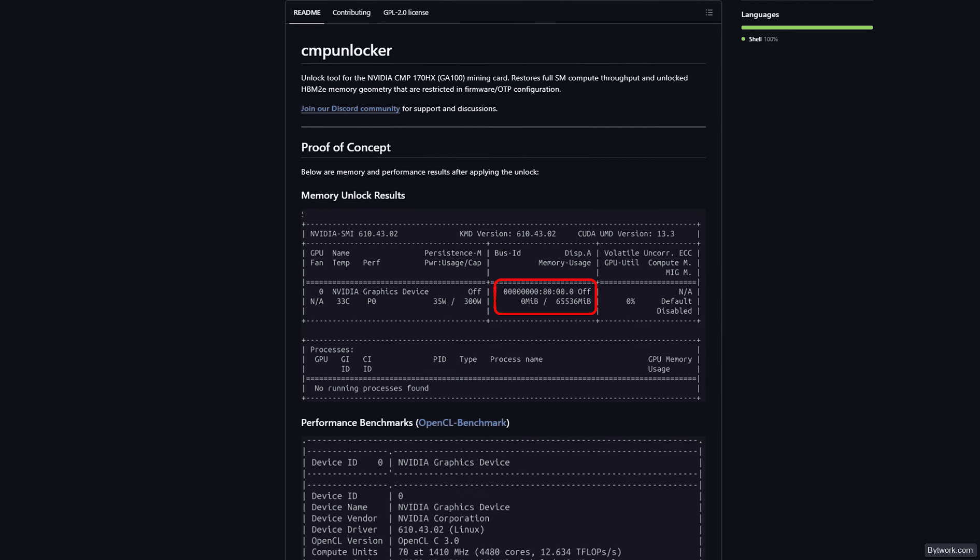
Task: Click the cmpunlocker heading
Action: (x=346, y=50)
